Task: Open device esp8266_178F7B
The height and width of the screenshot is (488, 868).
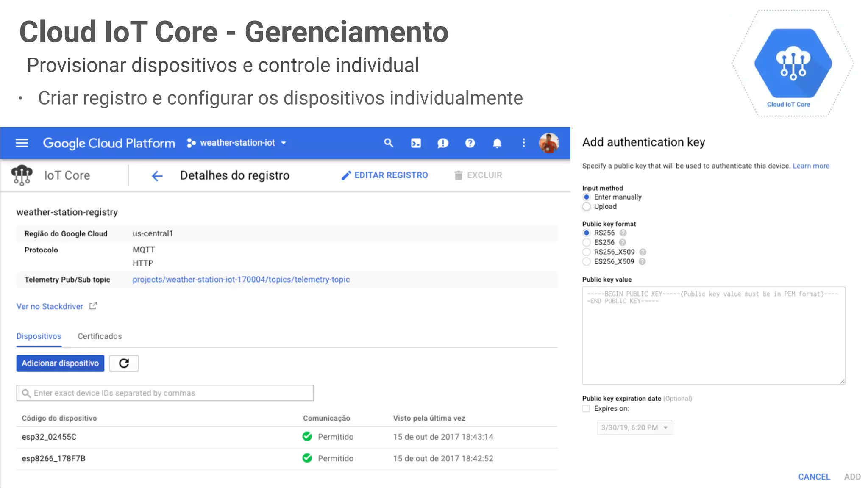Action: click(53, 458)
